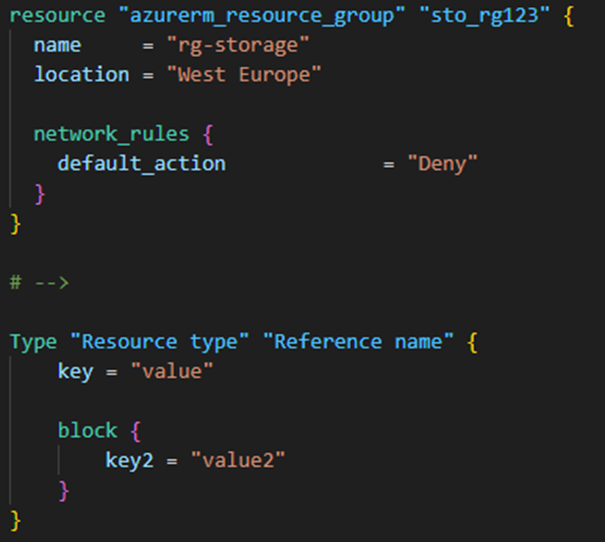Click the "value2" string
Image resolution: width=605 pixels, height=542 pixels.
coord(238,461)
